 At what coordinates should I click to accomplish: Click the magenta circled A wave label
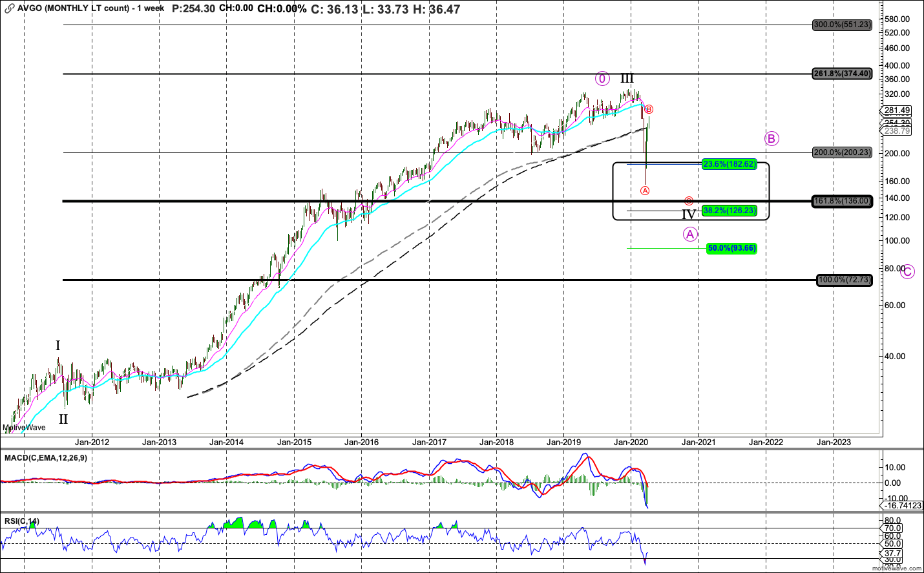click(690, 234)
